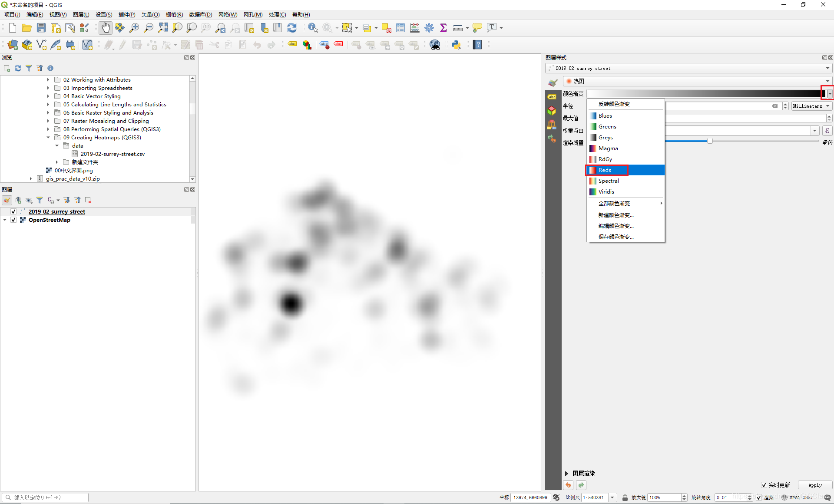834x504 pixels.
Task: Click the Save Project icon
Action: pyautogui.click(x=41, y=28)
